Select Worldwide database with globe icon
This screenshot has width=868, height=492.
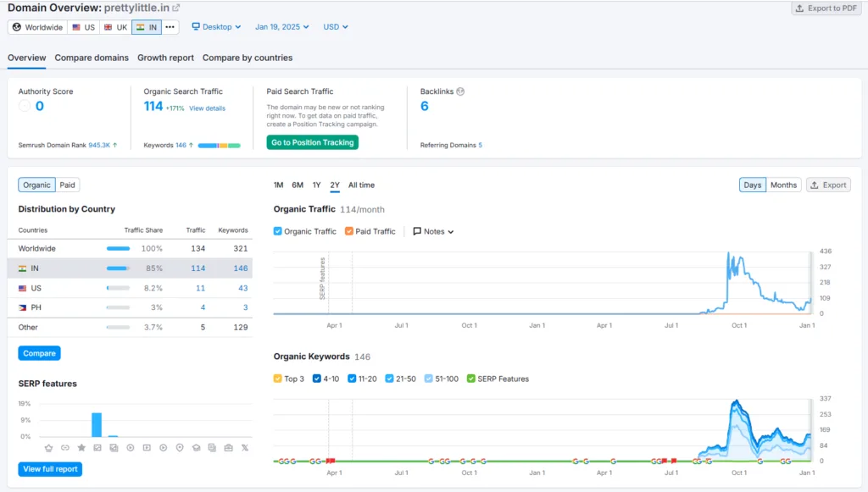coord(37,27)
